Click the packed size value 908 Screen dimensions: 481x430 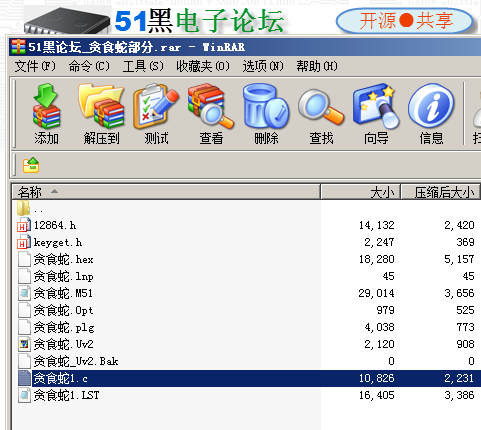(465, 344)
